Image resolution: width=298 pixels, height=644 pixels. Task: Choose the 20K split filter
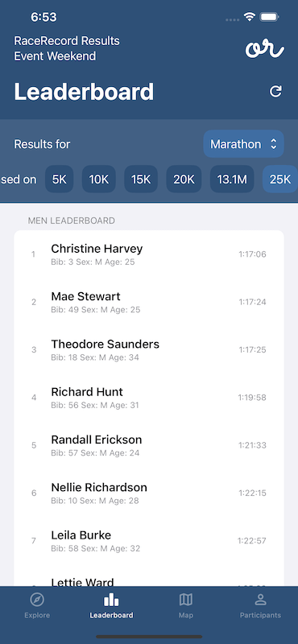[x=184, y=179]
